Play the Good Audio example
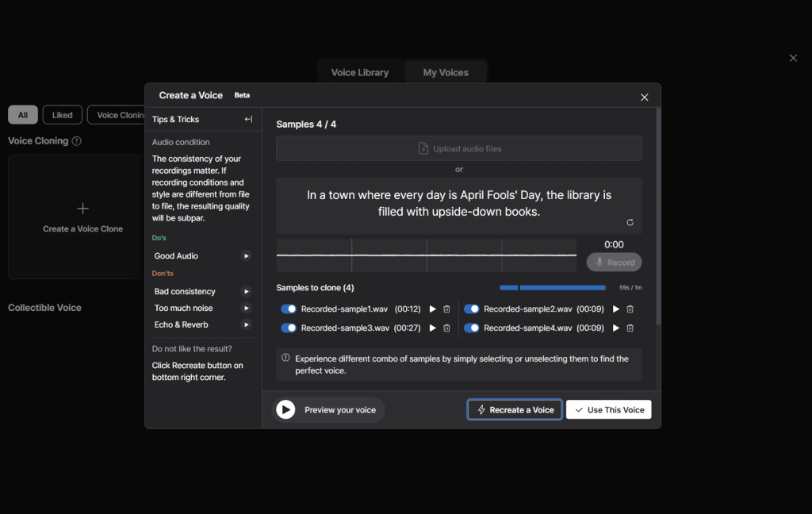The image size is (812, 514). [x=246, y=256]
